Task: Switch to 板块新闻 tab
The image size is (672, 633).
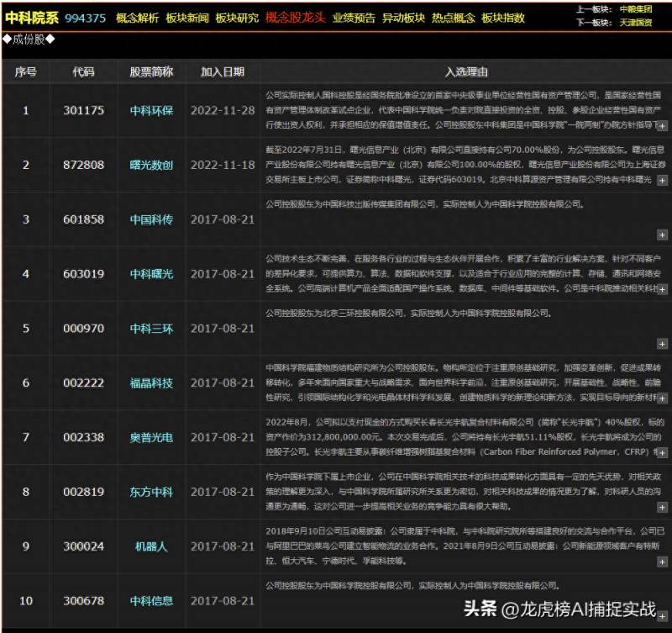Action: coord(187,18)
